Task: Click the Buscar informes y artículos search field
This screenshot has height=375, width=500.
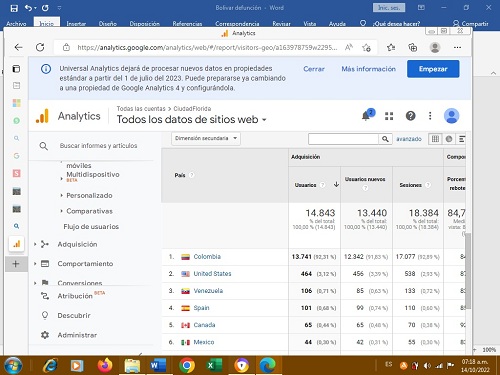Action: tap(98, 146)
